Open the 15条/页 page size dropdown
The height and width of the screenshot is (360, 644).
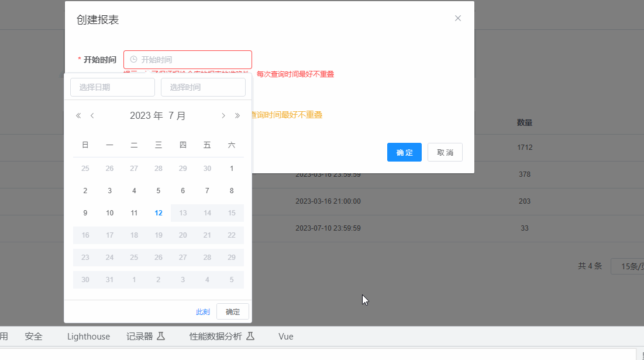coord(627,266)
